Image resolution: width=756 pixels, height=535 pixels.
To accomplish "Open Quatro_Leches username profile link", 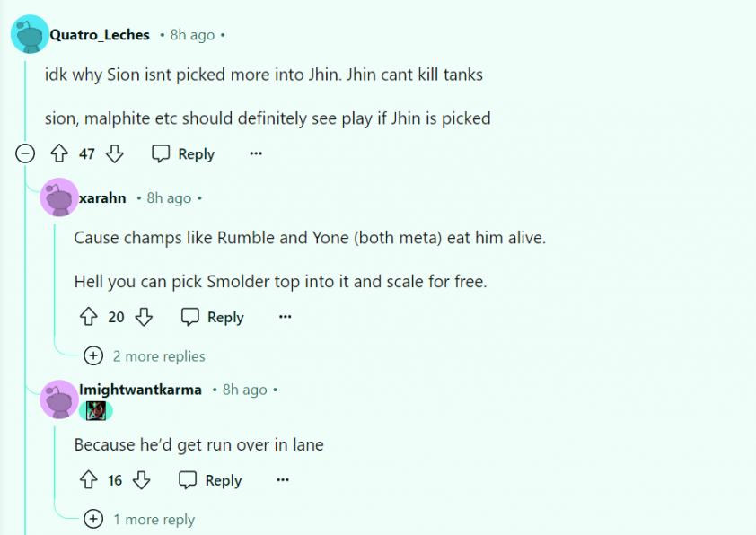I will coord(100,35).
